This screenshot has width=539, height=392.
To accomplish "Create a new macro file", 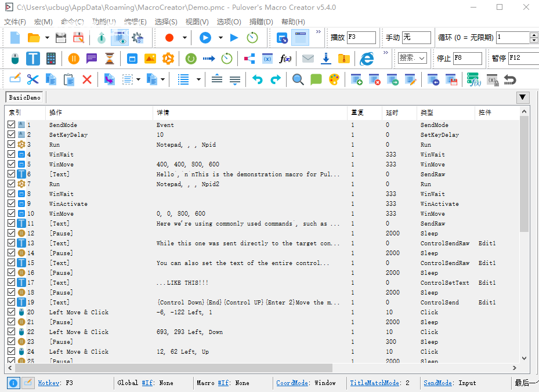I will [15, 38].
